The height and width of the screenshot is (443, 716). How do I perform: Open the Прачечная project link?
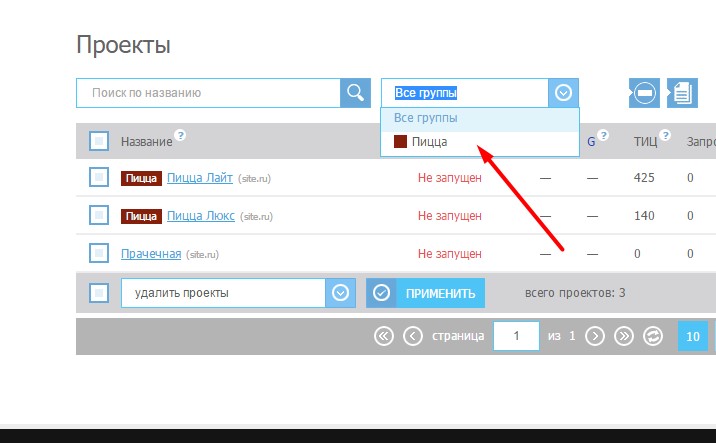pyautogui.click(x=151, y=253)
